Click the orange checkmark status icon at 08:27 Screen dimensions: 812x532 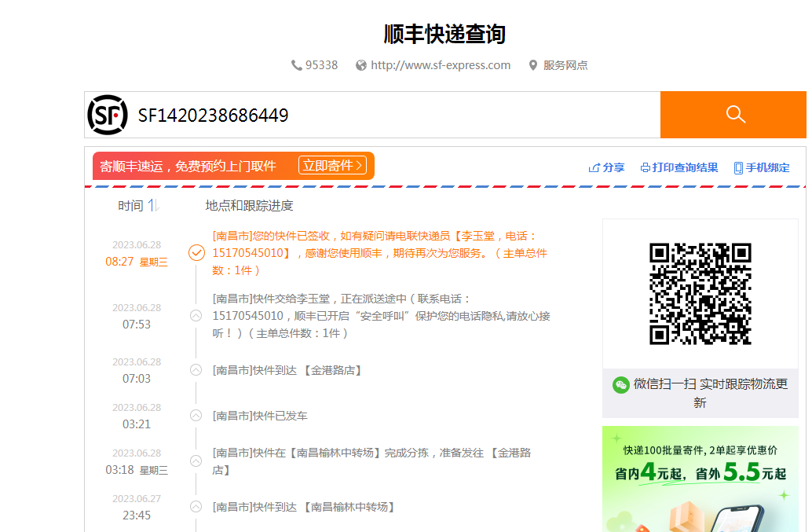[196, 253]
